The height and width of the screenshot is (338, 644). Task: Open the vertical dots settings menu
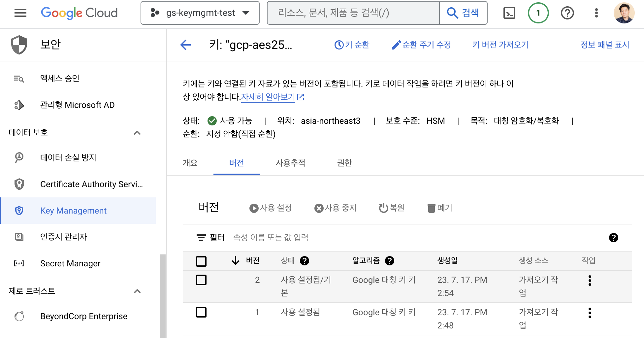coord(596,13)
